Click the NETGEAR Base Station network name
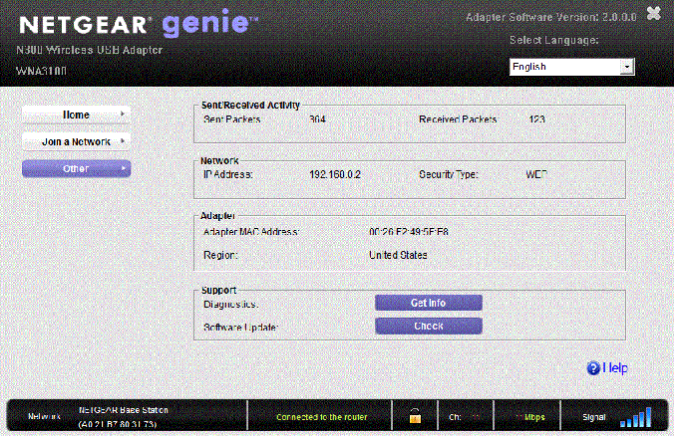 (123, 410)
